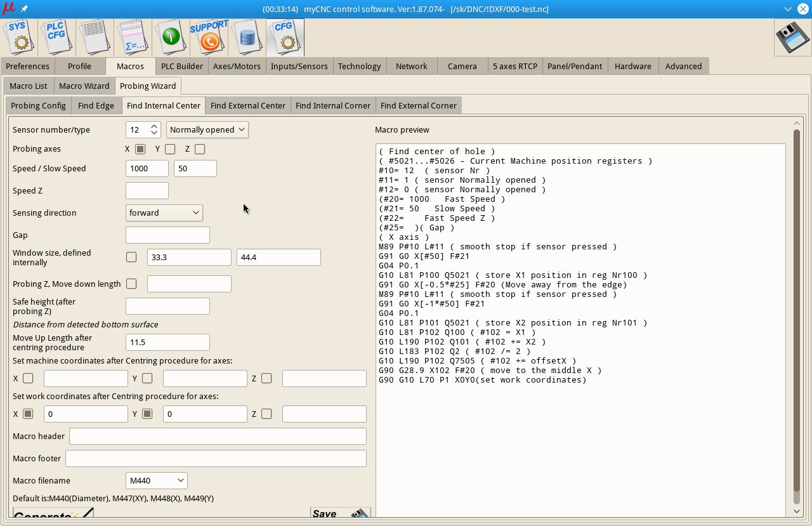Open the SYS settings icon
Image resolution: width=812 pixels, height=526 pixels.
pyautogui.click(x=19, y=37)
